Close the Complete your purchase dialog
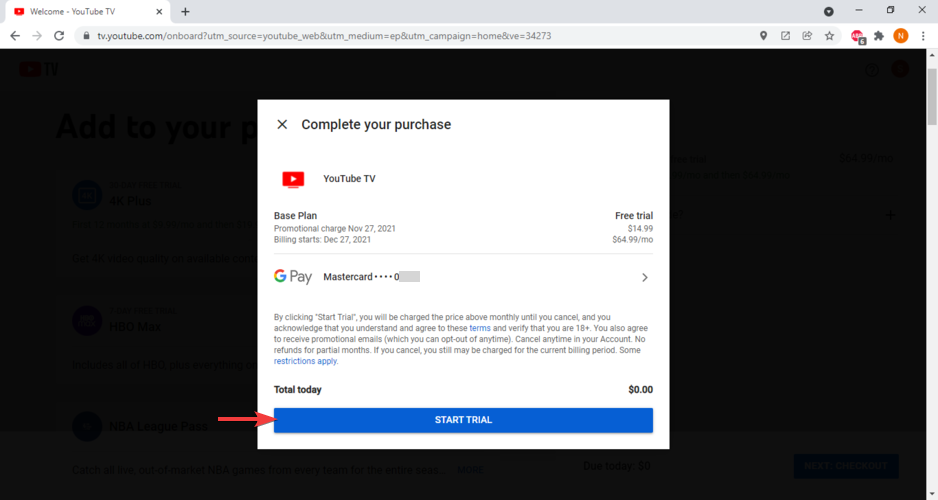 pos(282,125)
